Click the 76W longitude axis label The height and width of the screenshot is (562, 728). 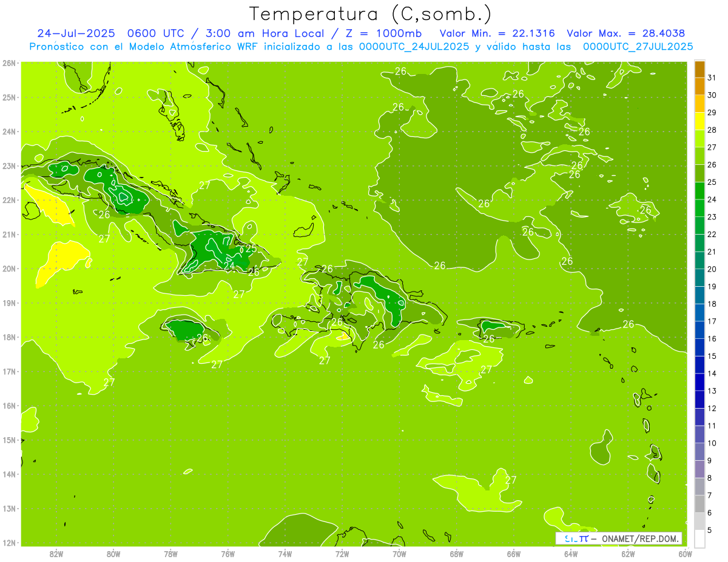pyautogui.click(x=228, y=554)
